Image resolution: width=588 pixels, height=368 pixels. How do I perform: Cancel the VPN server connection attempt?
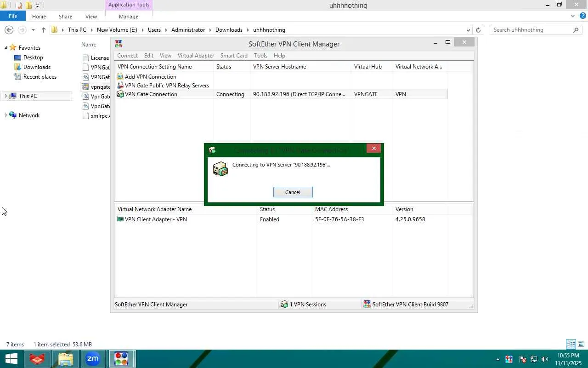(293, 192)
